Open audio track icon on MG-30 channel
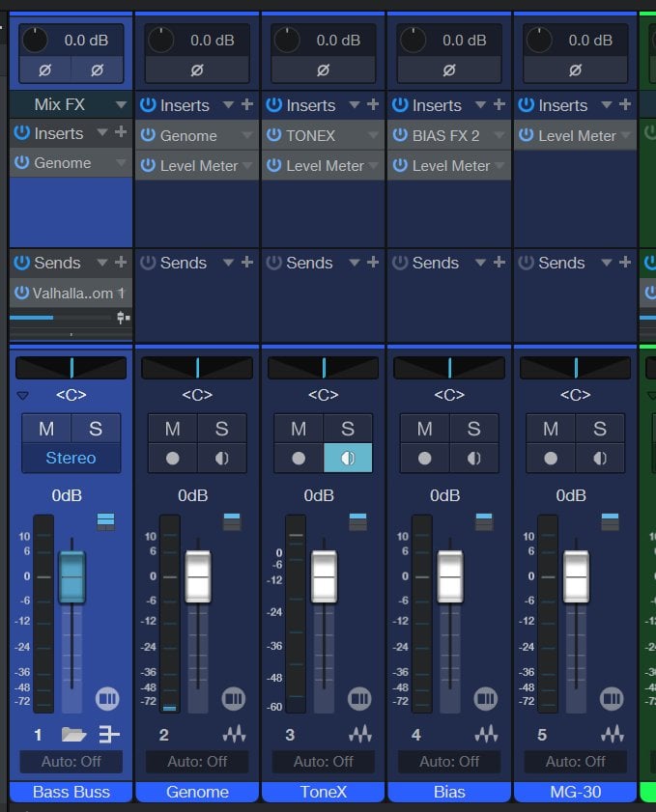The height and width of the screenshot is (812, 656). [613, 734]
